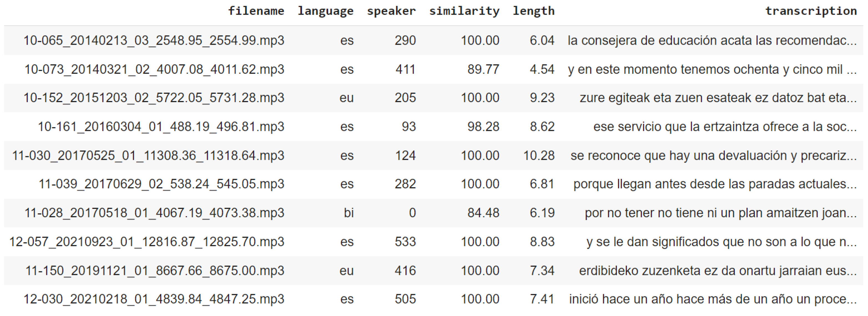Click the language column header
The height and width of the screenshot is (316, 868).
(325, 11)
